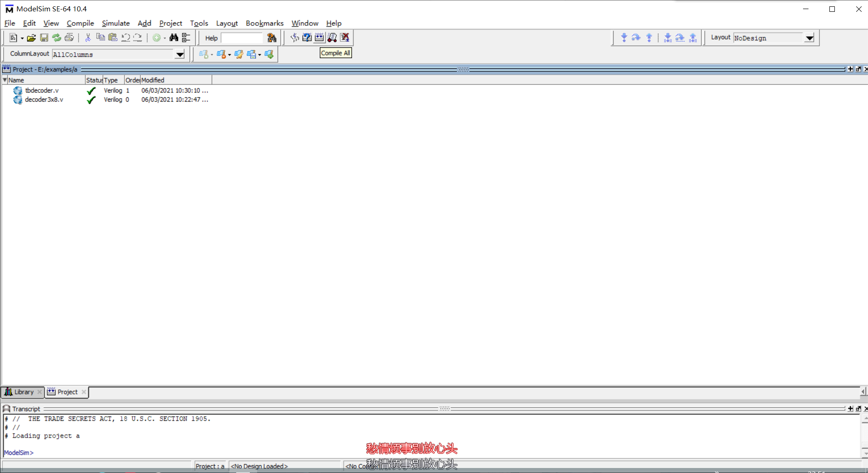Create a new file with the New icon
The width and height of the screenshot is (868, 473).
pyautogui.click(x=13, y=38)
